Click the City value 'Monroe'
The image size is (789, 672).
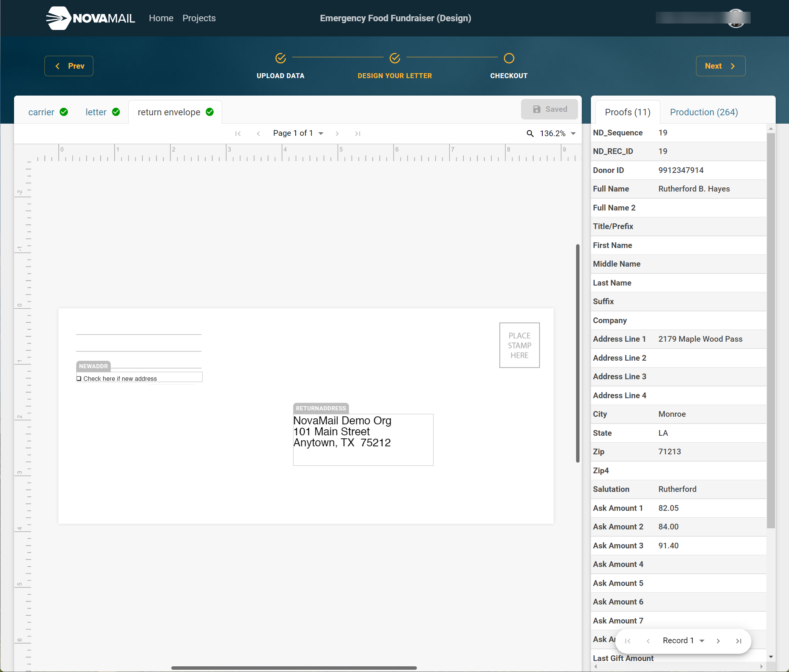pos(672,414)
